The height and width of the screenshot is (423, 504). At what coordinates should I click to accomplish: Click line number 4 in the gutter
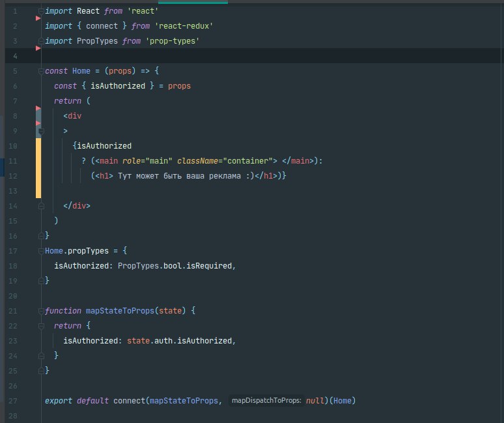click(x=15, y=56)
